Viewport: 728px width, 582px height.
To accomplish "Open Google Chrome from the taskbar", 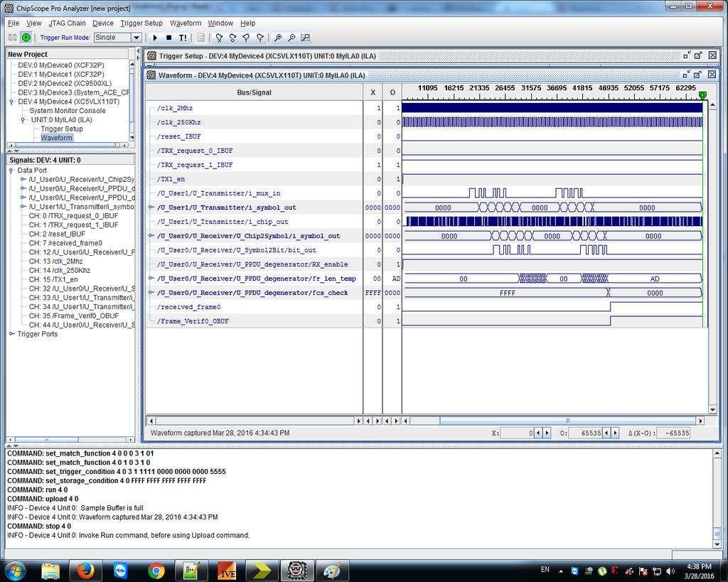I will click(156, 571).
